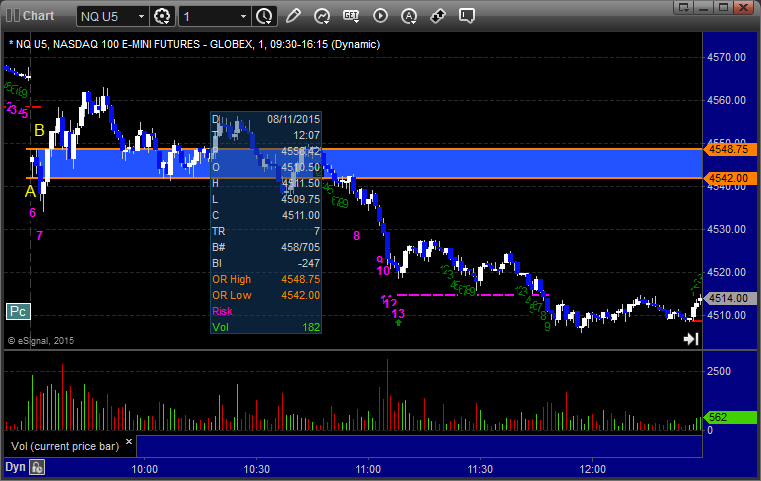Click the 458/705 bar number value
Screen dimensions: 761x481
(300, 248)
